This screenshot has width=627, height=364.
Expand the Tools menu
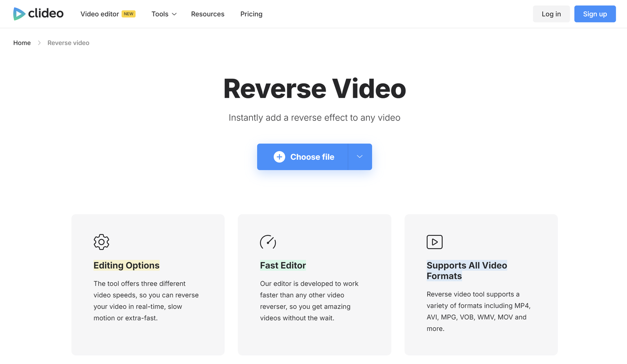tap(164, 14)
